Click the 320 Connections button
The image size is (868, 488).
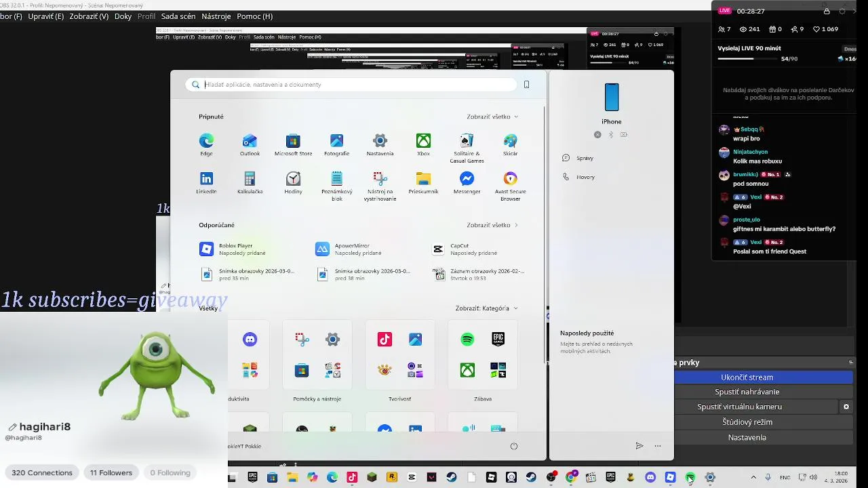pos(42,472)
